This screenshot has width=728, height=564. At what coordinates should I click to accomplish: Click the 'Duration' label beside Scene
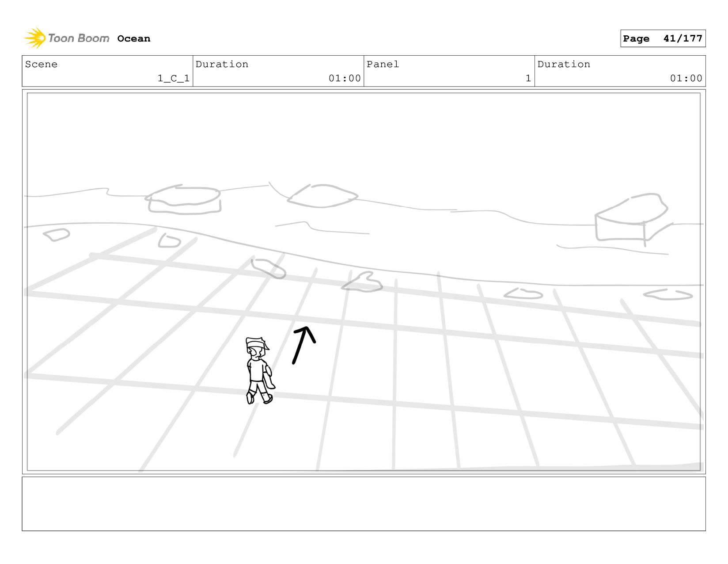coord(222,65)
